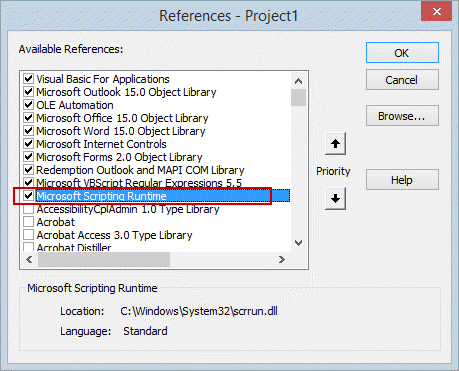The width and height of the screenshot is (459, 371).
Task: Click the list scroll-down arrow
Action: pyautogui.click(x=298, y=242)
